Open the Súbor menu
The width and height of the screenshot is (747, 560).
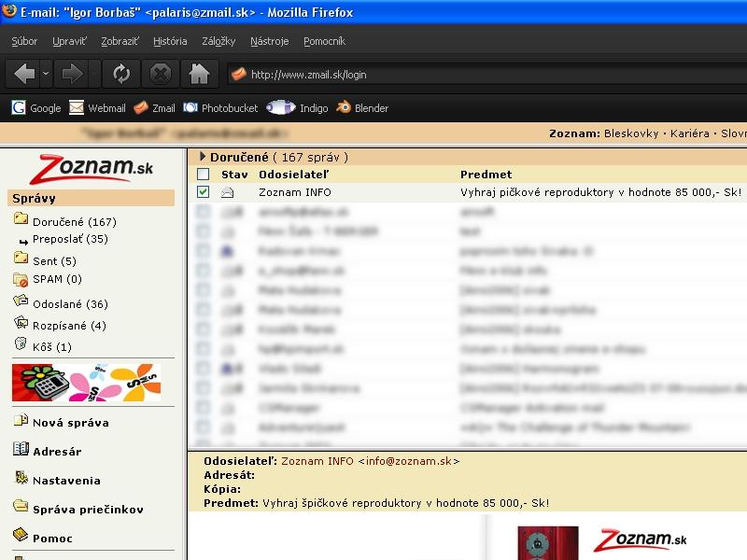25,41
